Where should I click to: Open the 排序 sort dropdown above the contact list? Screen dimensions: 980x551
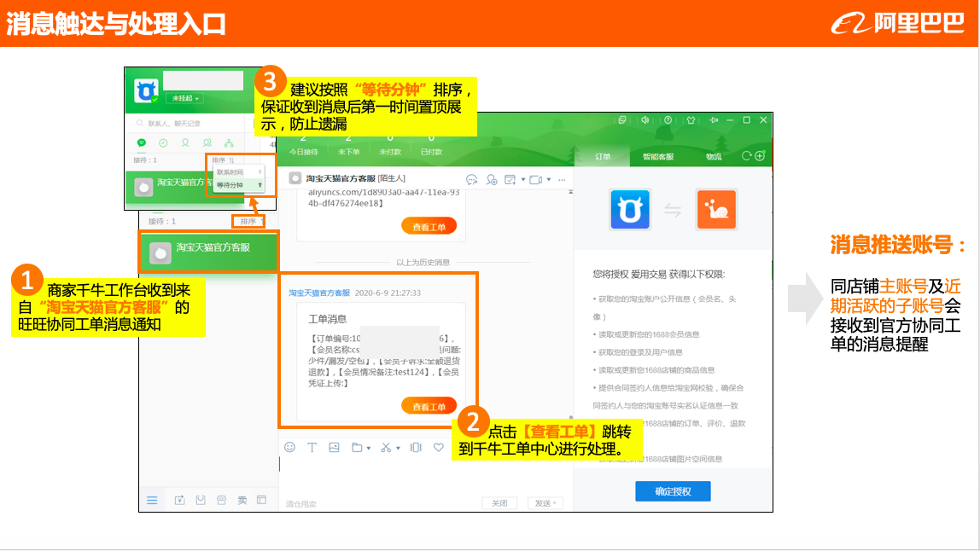(x=250, y=221)
